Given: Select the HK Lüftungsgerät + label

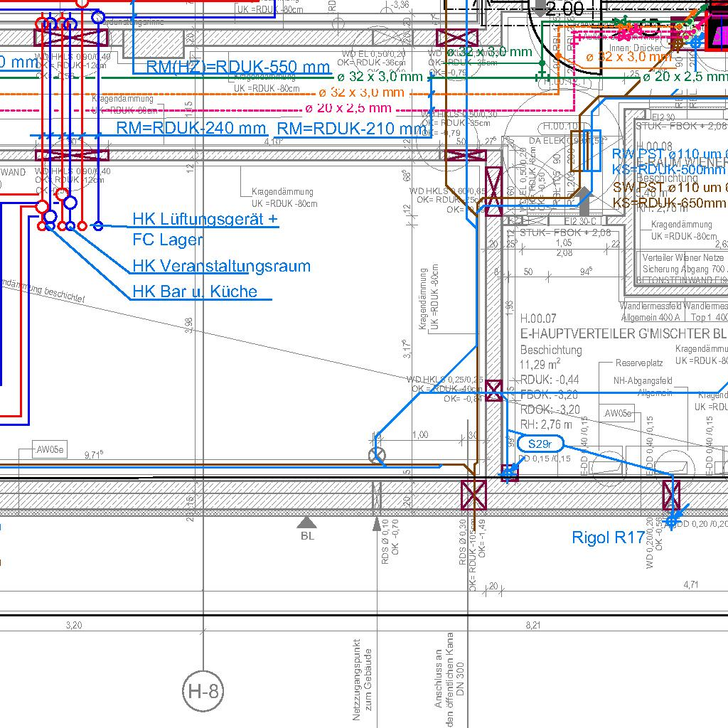Looking at the screenshot, I should (x=205, y=219).
